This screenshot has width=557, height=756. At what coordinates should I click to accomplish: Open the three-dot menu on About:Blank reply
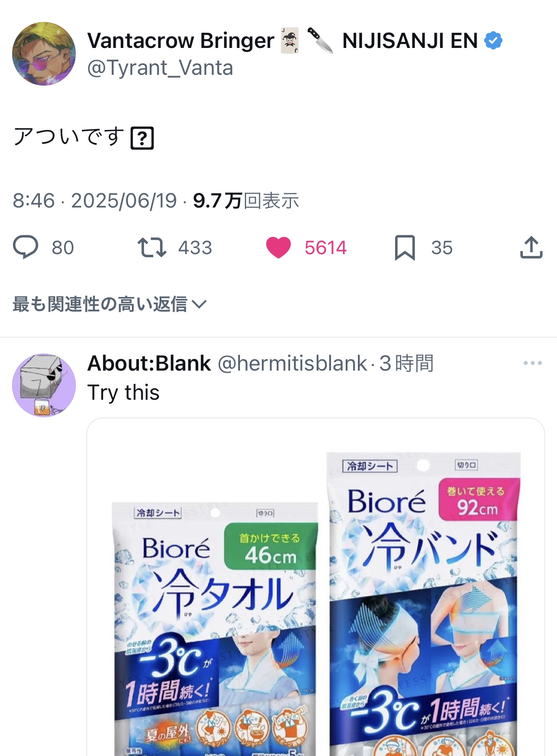(532, 363)
